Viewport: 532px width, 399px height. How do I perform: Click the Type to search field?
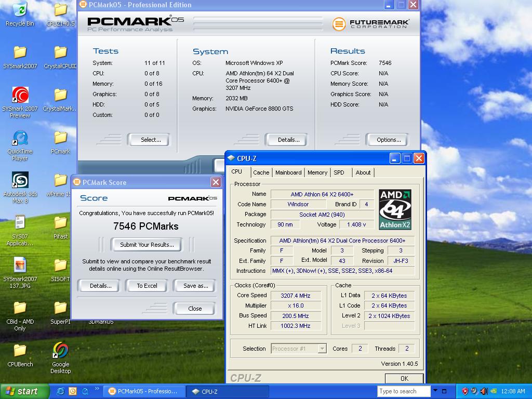click(404, 391)
